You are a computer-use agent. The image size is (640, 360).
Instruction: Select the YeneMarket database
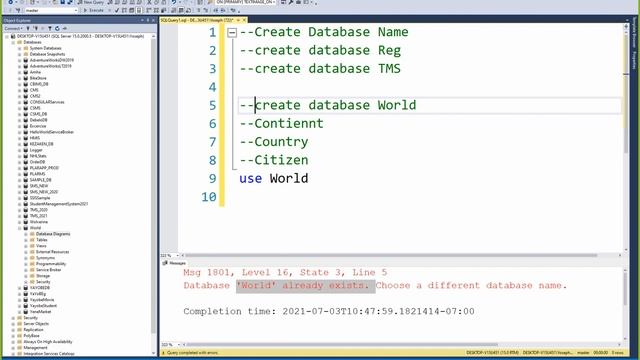[x=40, y=311]
